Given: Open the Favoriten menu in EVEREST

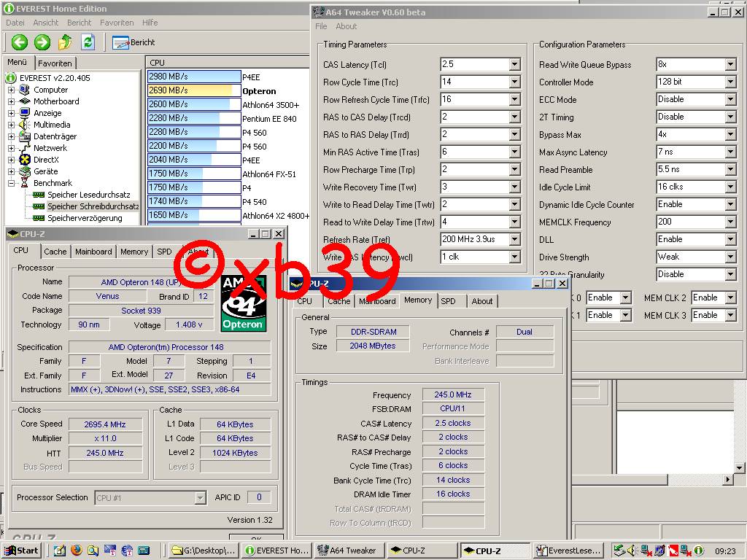Looking at the screenshot, I should (117, 23).
